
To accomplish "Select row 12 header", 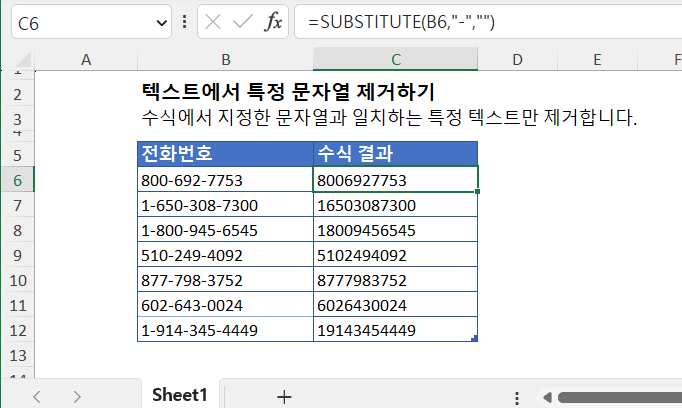I will pos(17,330).
